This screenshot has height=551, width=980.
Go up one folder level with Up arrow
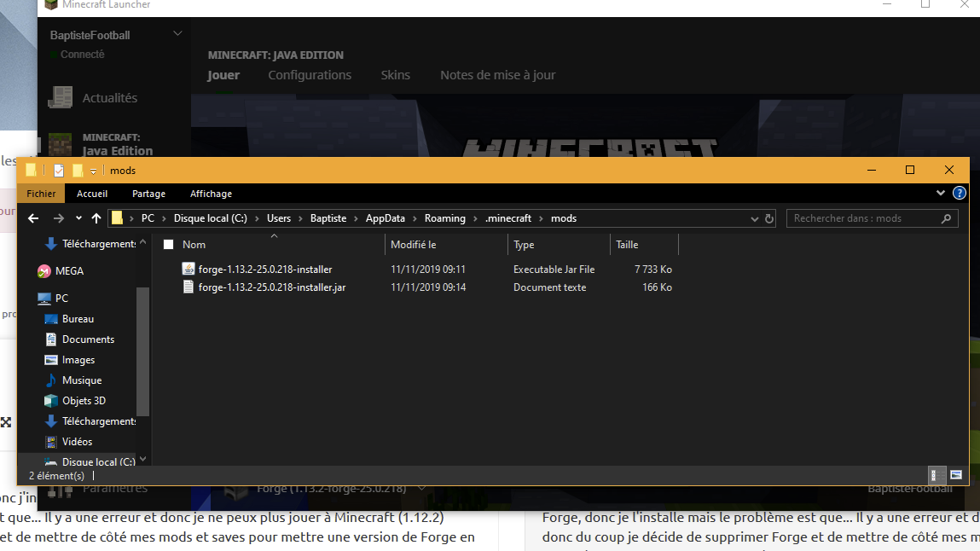pyautogui.click(x=96, y=218)
